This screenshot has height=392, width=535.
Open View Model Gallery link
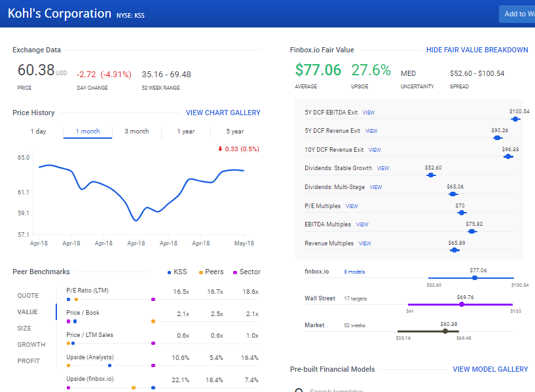coord(490,369)
